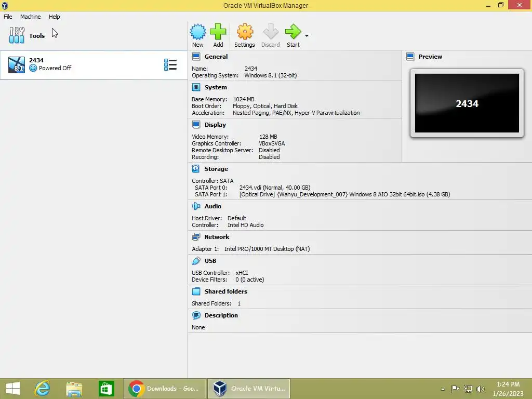Click the Audio section speaker icon

click(196, 206)
